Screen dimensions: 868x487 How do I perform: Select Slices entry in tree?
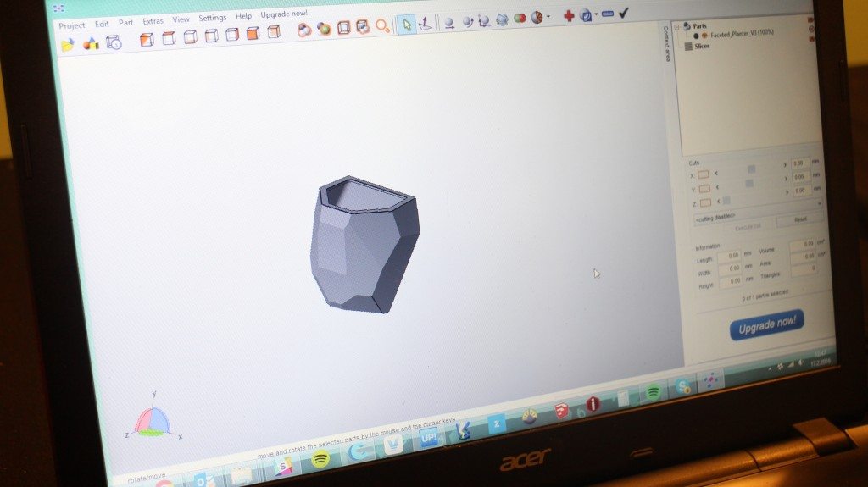pos(702,46)
